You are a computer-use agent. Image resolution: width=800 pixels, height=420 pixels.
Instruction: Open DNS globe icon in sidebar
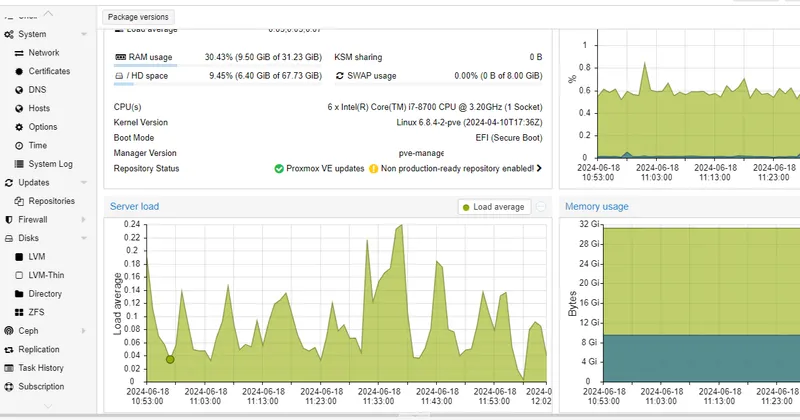(19, 90)
